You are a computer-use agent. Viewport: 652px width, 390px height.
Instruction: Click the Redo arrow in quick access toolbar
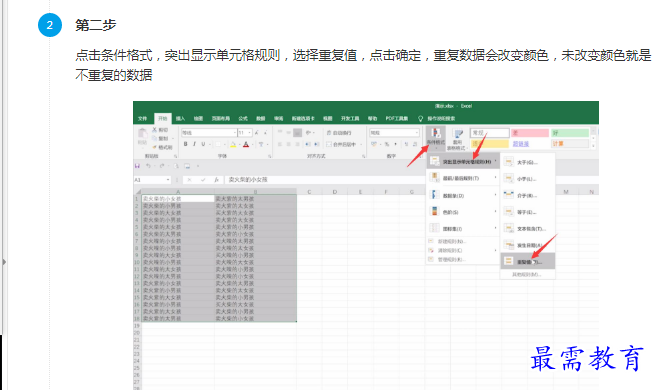(162, 166)
